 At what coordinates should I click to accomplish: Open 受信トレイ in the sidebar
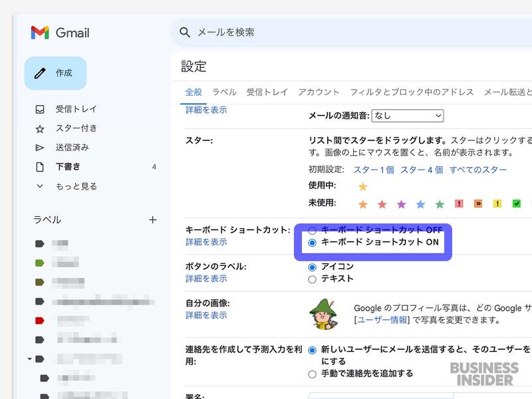click(76, 109)
